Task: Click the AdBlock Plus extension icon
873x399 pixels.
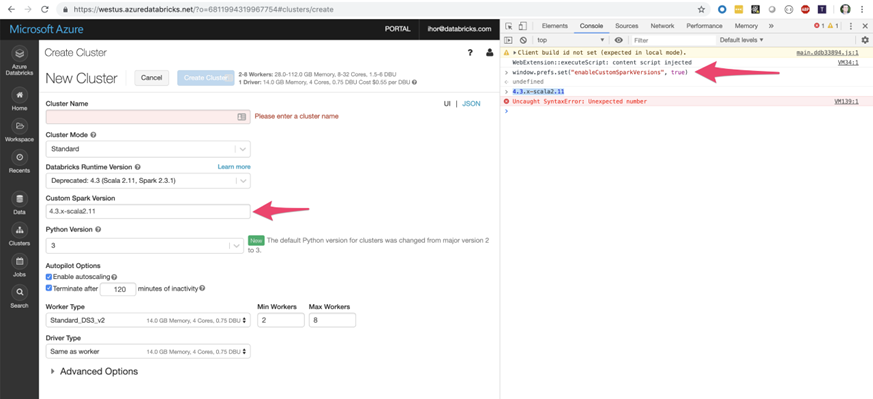Action: pos(805,9)
